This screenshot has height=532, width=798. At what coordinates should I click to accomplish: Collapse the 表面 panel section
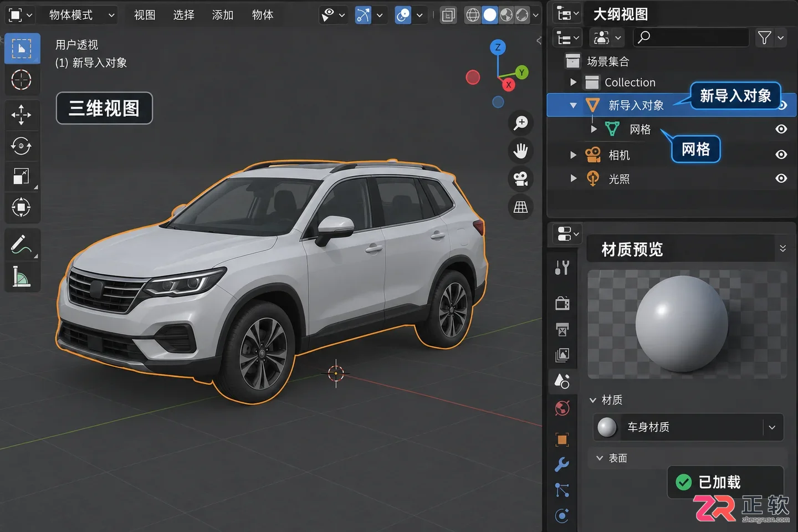click(599, 458)
